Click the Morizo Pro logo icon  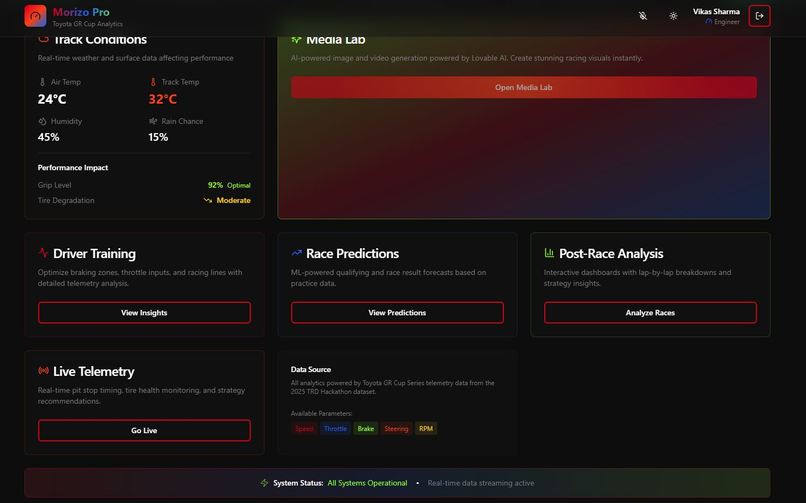pyautogui.click(x=35, y=16)
